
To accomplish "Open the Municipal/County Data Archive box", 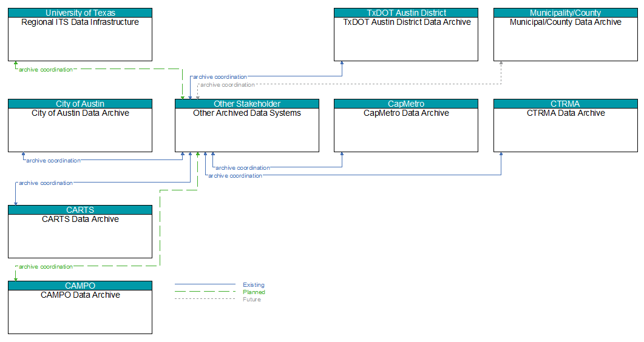I will tap(566, 35).
